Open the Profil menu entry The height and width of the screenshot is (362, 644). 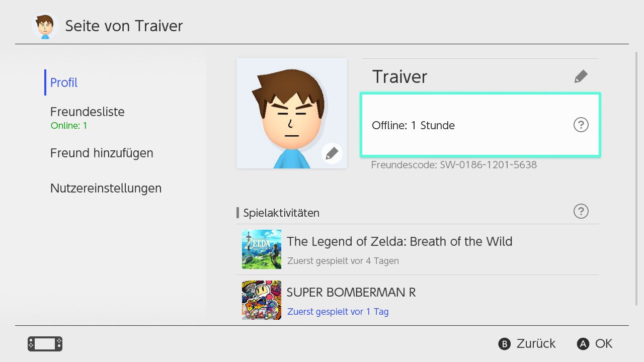click(x=64, y=82)
